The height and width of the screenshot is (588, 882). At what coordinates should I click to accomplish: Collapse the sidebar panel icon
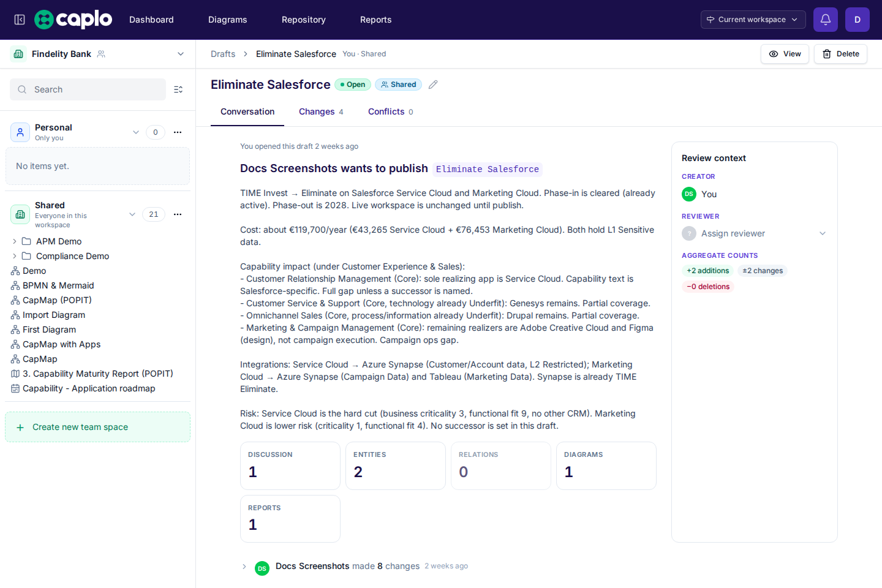(20, 20)
